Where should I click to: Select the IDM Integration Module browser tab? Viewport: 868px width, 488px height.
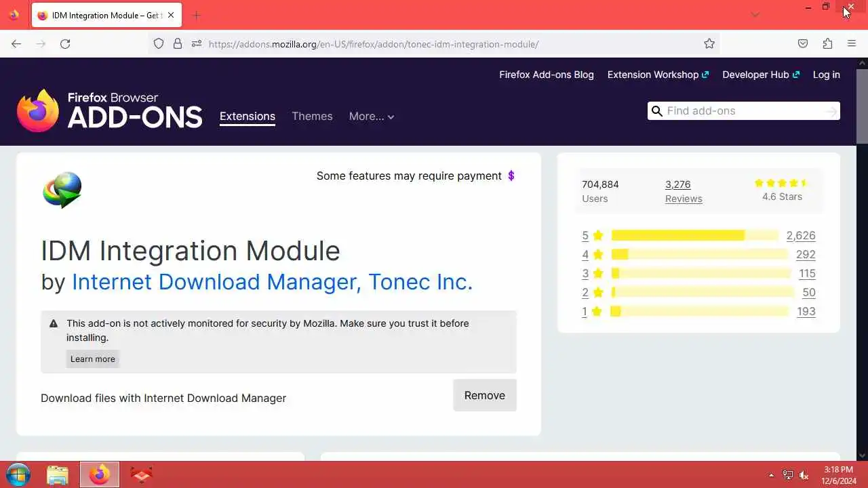coord(106,15)
